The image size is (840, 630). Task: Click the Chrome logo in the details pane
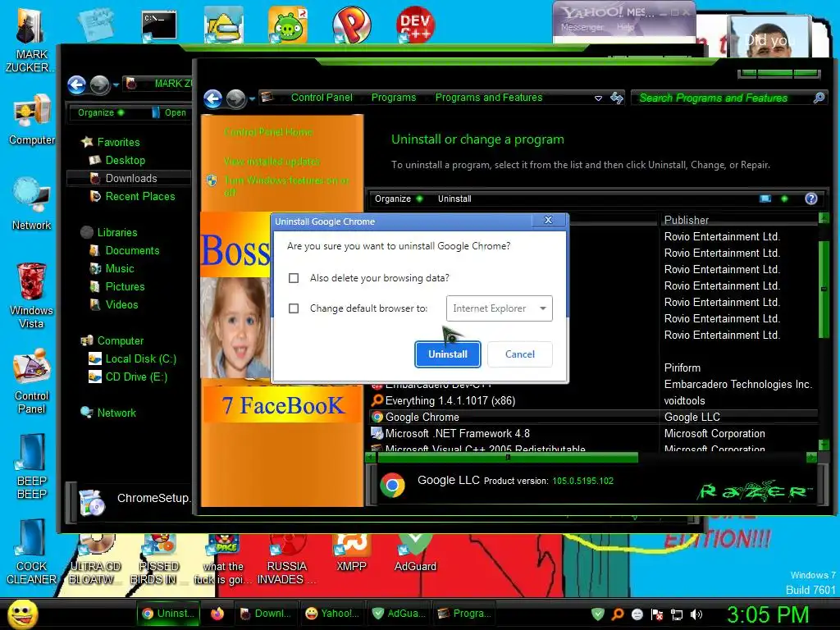[393, 485]
